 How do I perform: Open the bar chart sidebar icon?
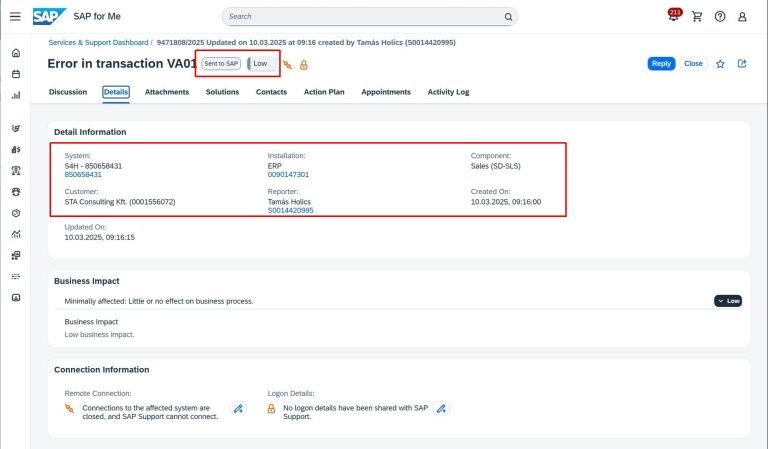(x=16, y=95)
